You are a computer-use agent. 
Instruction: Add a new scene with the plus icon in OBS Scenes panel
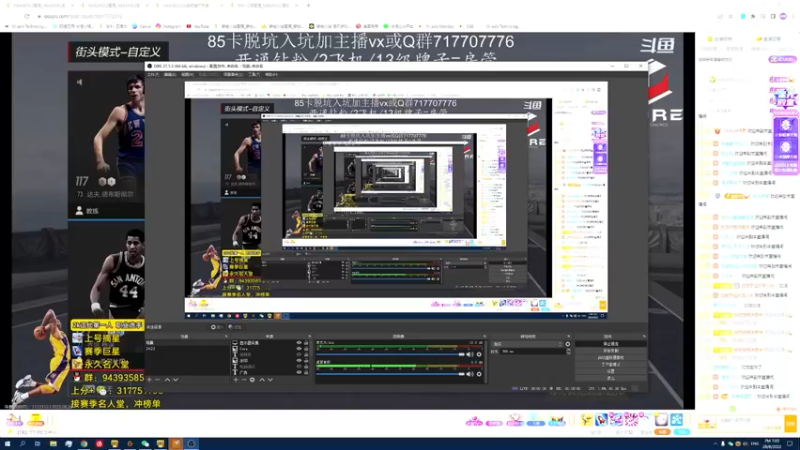[x=149, y=380]
